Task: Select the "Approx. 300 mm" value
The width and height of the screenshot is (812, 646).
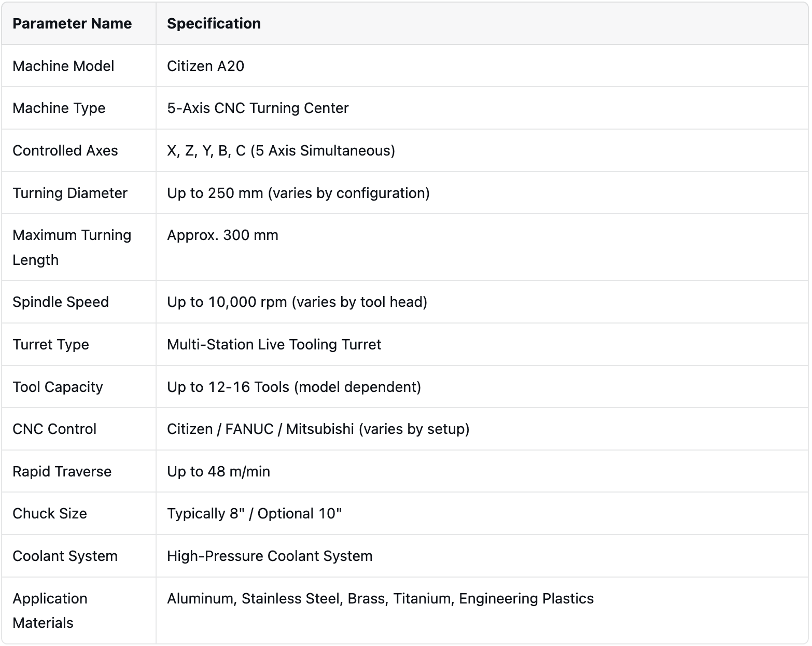Action: pyautogui.click(x=222, y=235)
